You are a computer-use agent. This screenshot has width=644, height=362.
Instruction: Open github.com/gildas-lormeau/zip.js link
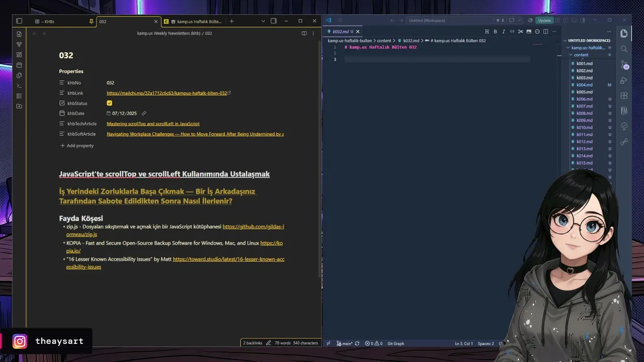tap(176, 230)
